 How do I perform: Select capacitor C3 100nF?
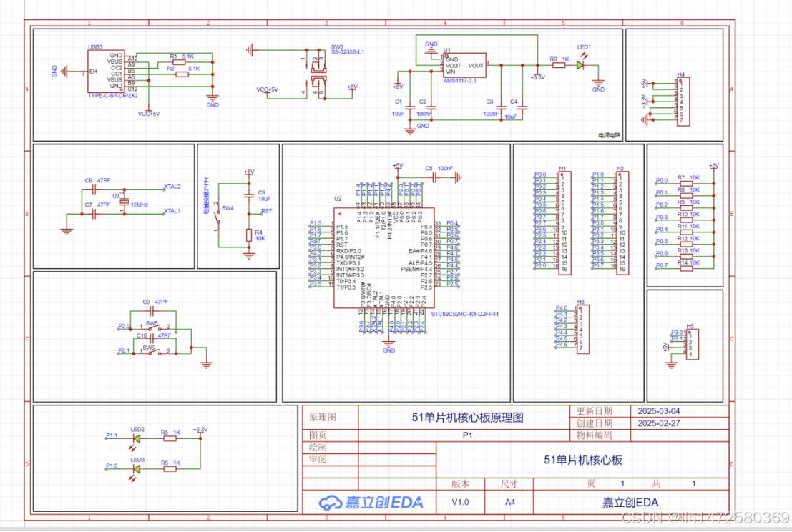click(501, 107)
